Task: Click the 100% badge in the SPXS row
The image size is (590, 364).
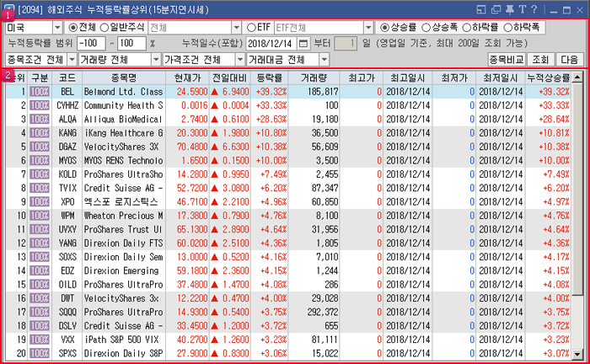Action: (x=40, y=354)
